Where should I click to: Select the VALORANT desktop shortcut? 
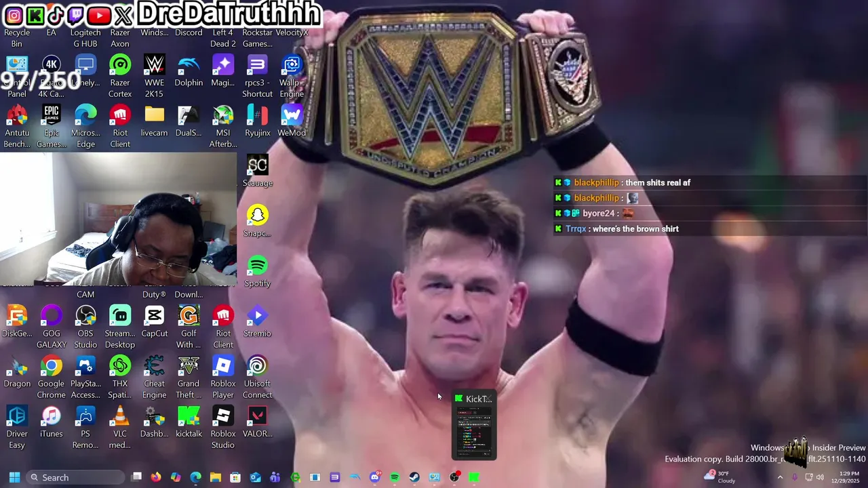[257, 422]
